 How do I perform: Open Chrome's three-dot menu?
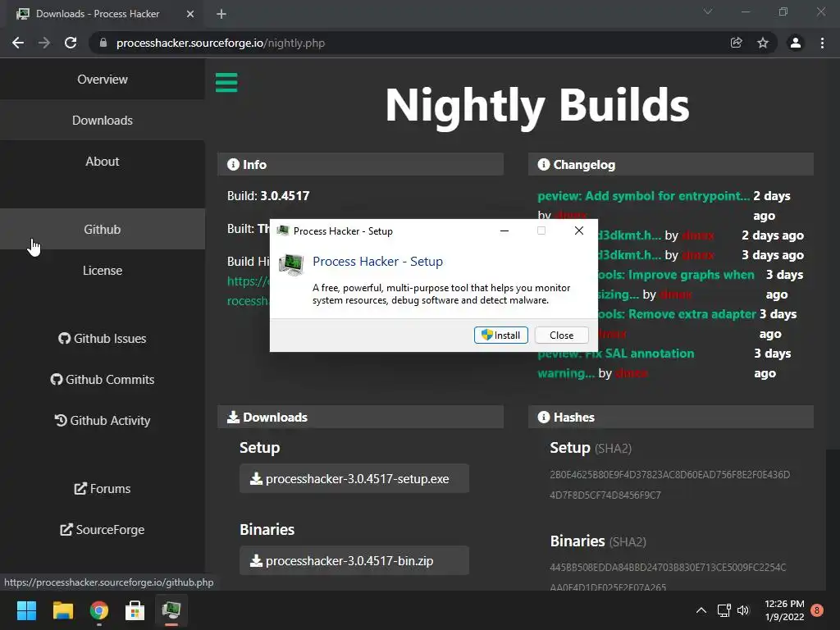coord(822,43)
